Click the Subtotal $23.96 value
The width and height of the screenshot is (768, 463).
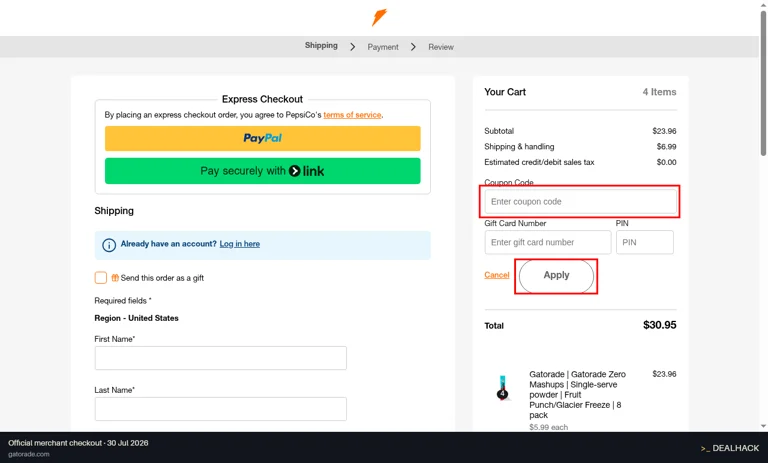664,131
